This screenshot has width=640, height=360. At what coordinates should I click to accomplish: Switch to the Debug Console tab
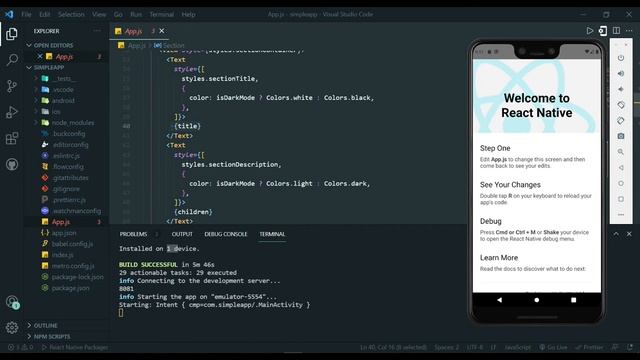tap(226, 234)
